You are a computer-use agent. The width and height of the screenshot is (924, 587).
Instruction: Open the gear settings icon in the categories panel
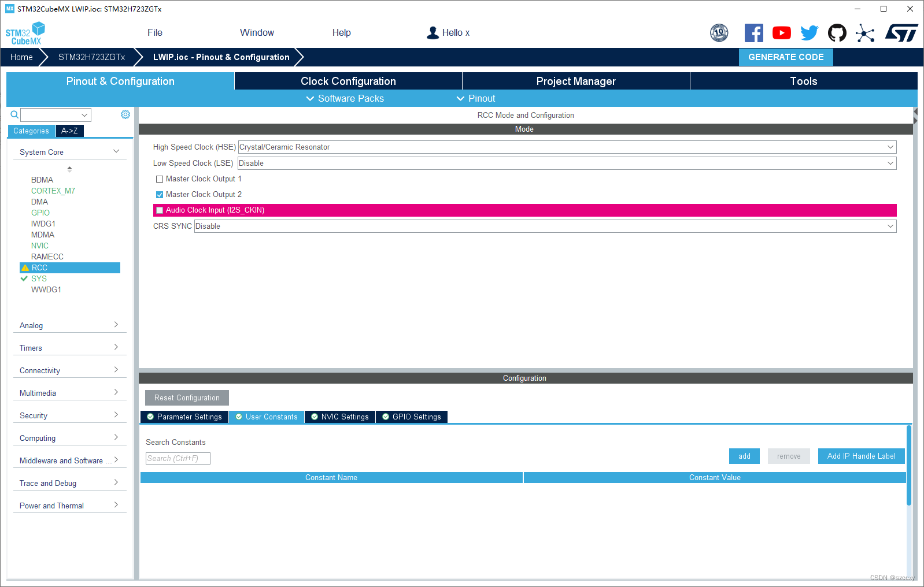point(125,114)
